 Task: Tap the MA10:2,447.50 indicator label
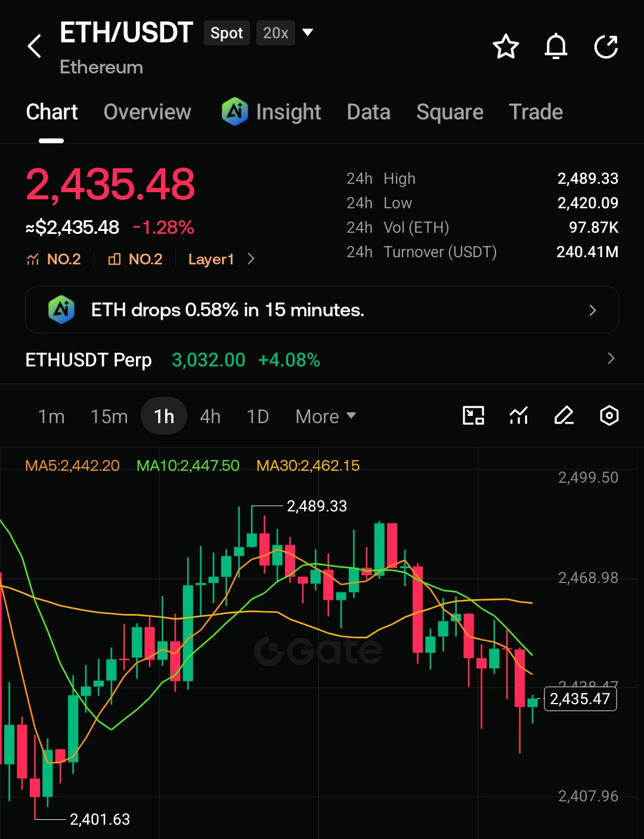tap(188, 465)
